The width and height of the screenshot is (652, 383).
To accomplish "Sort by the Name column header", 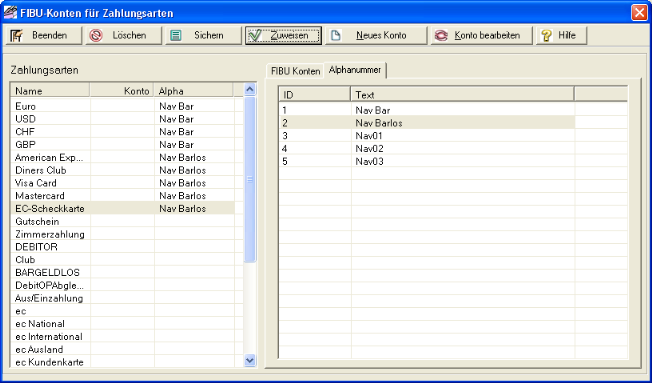I will coord(50,91).
